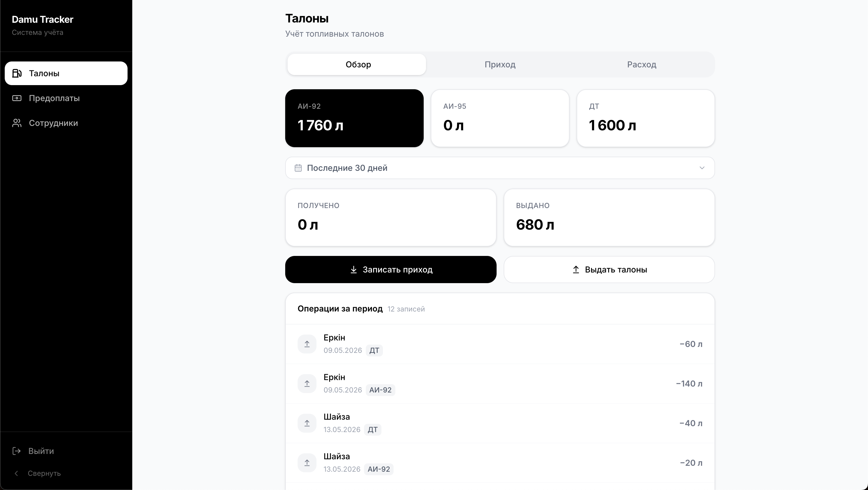Switch to the Обзор tab

(357, 64)
